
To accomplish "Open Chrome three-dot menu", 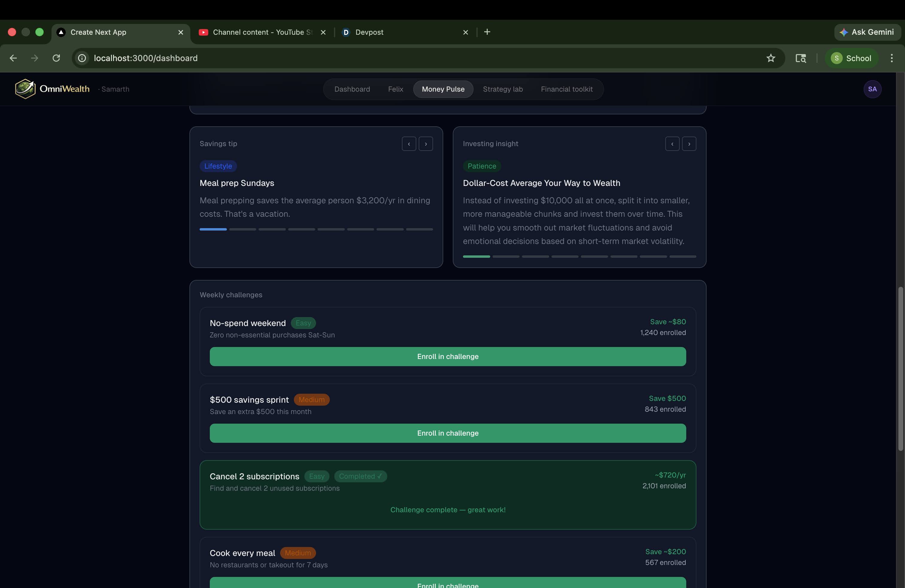I will pos(891,58).
